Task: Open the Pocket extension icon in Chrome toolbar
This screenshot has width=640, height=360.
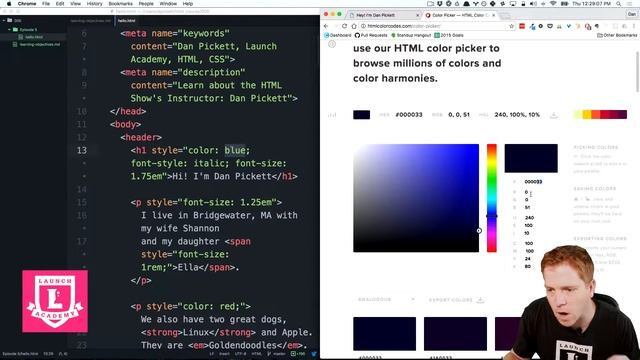Action: [550, 26]
